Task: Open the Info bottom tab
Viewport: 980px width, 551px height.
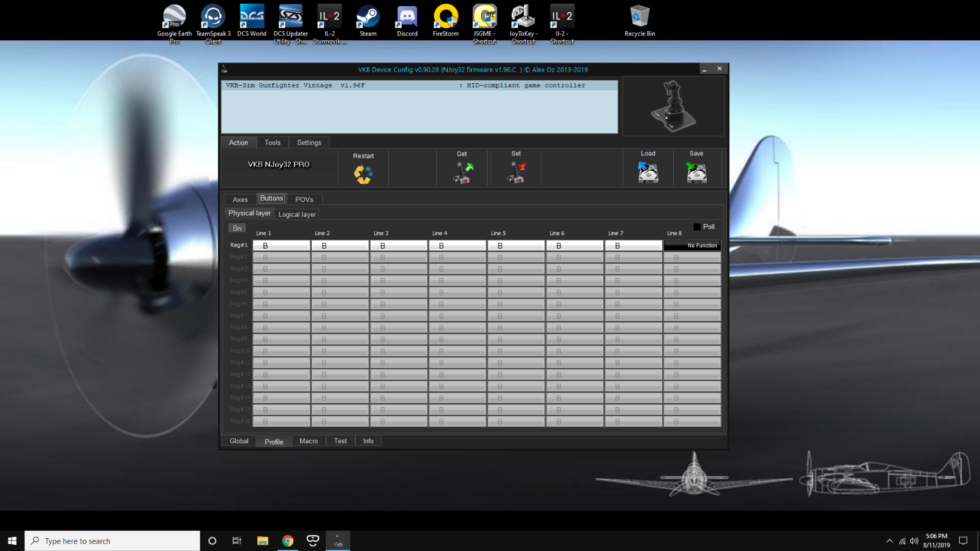Action: click(368, 441)
